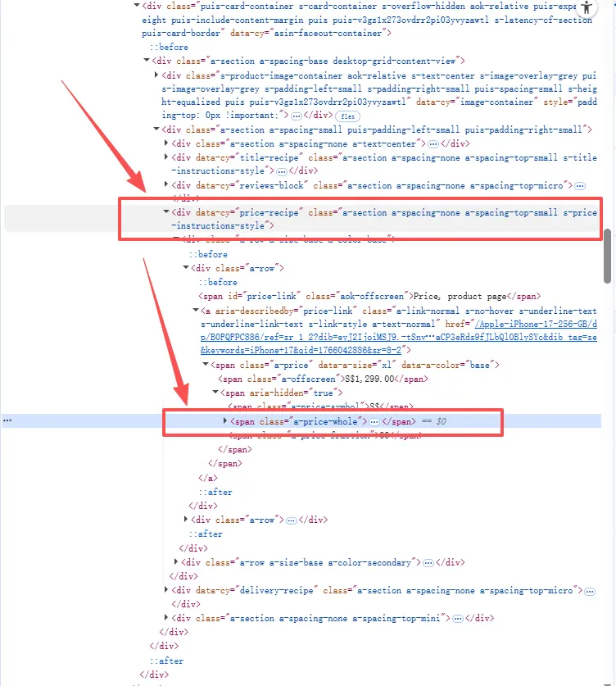This screenshot has height=686, width=616.
Task: Click the vertical scrollbar thumb
Action: pyautogui.click(x=607, y=256)
